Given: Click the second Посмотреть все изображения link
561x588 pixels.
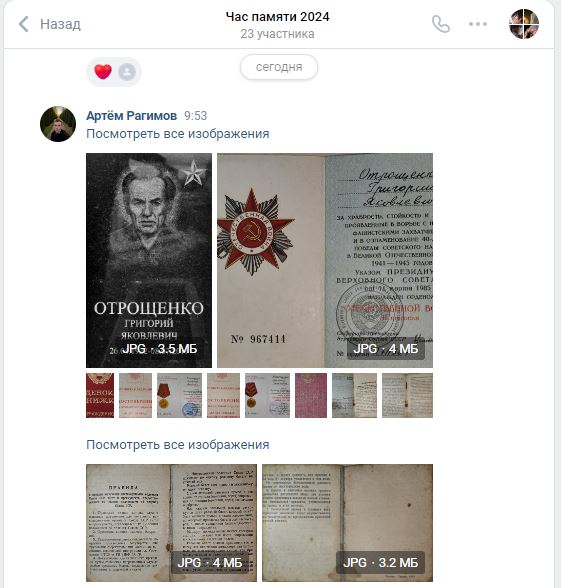Looking at the screenshot, I should pos(178,445).
